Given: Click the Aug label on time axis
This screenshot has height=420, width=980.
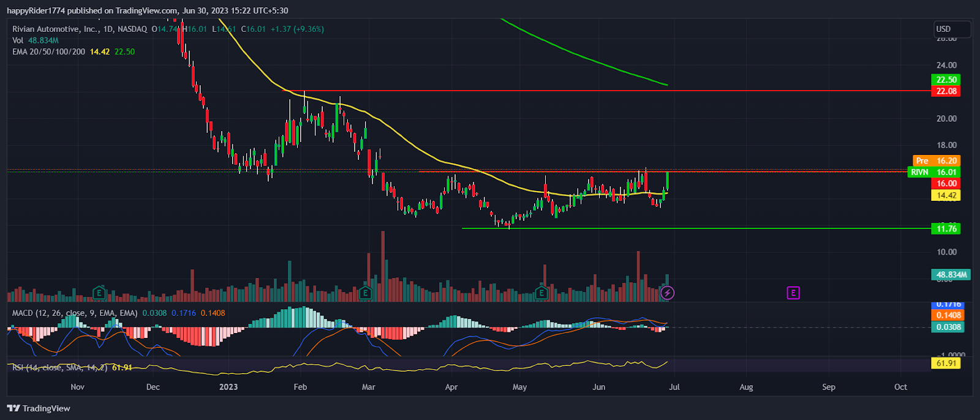Looking at the screenshot, I should pyautogui.click(x=746, y=387).
